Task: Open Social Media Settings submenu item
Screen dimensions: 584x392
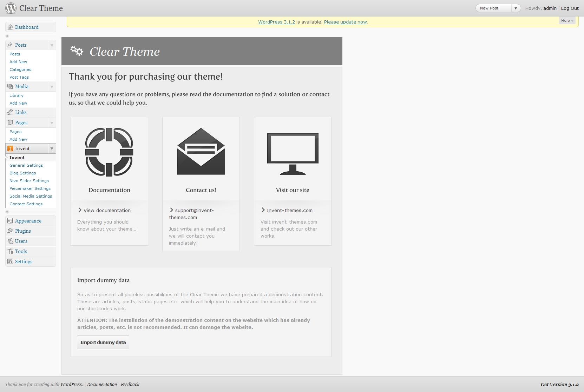Action: point(31,196)
